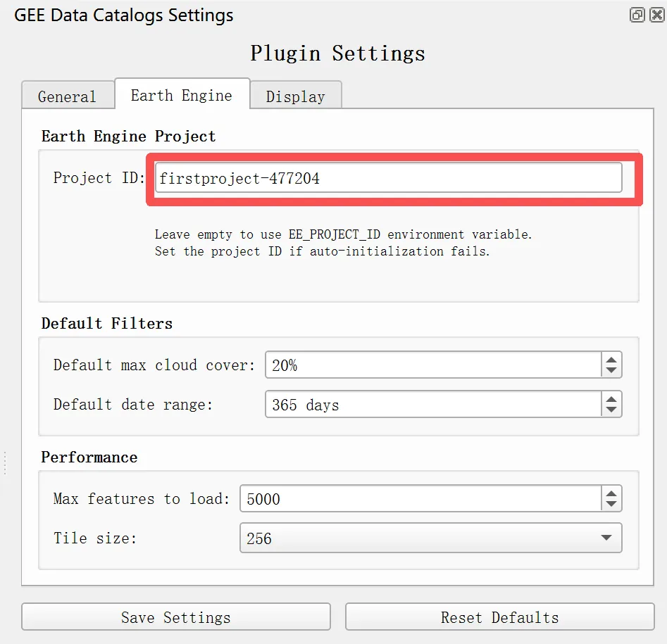Click inside Max features to load field
The height and width of the screenshot is (644, 667).
click(x=420, y=499)
